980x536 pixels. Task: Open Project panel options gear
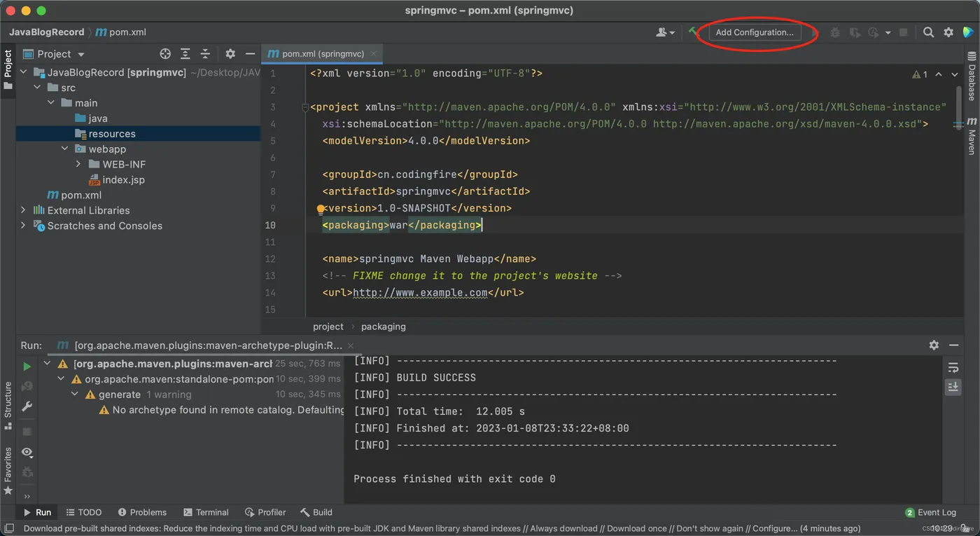tap(230, 54)
